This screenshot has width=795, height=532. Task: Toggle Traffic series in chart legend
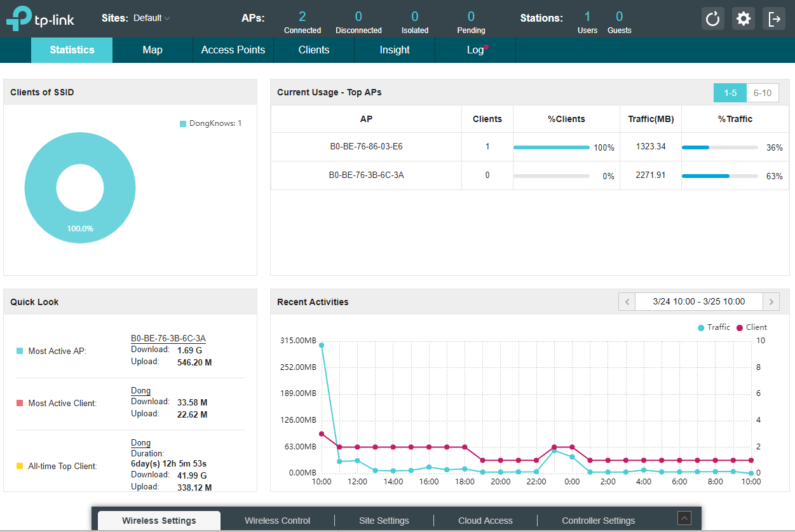pos(714,327)
